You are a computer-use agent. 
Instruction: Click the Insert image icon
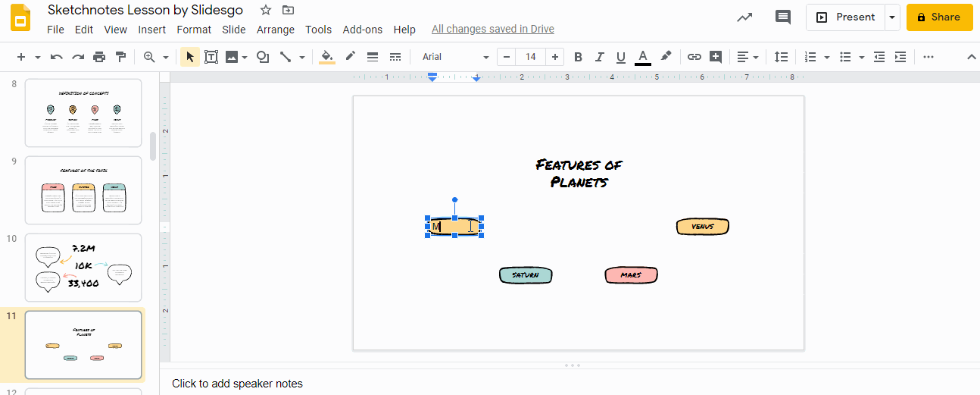(x=232, y=57)
